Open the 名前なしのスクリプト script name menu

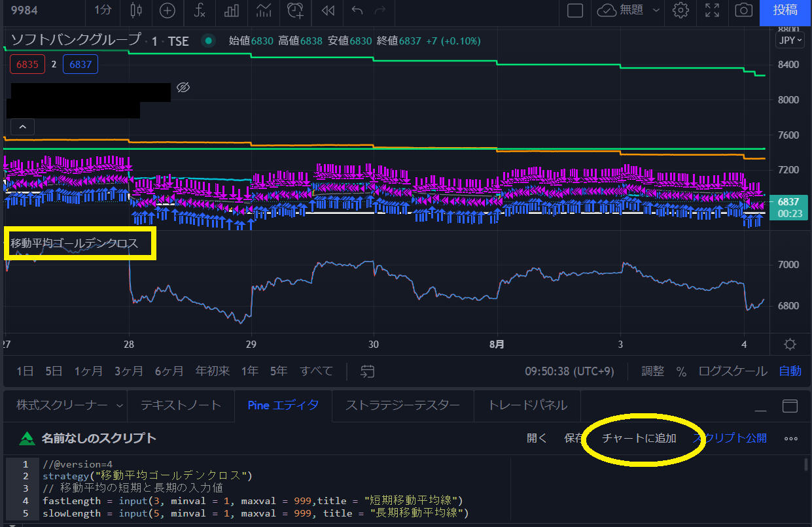[x=99, y=438]
